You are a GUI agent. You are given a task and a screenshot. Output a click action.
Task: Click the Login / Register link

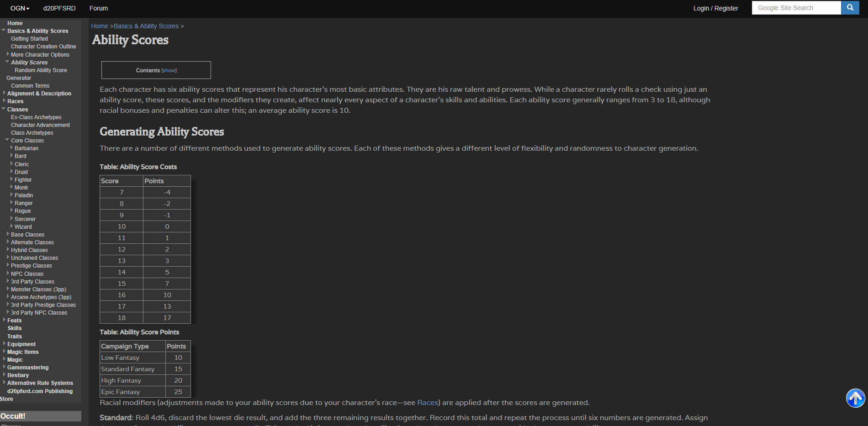[x=715, y=8]
